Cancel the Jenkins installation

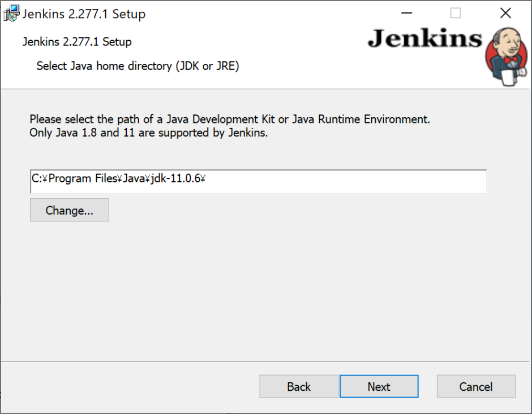click(x=475, y=386)
